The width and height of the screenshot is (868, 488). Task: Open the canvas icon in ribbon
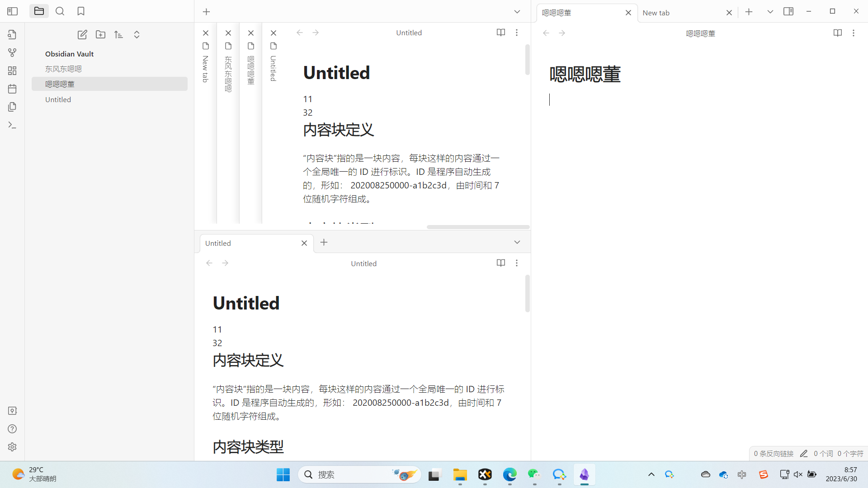click(x=12, y=71)
